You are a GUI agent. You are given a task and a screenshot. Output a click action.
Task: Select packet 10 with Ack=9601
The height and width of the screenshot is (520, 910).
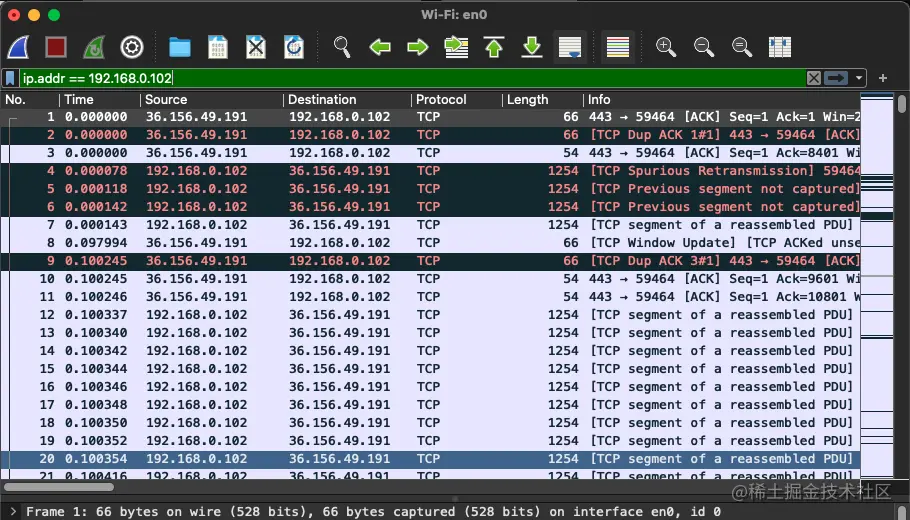tap(430, 279)
